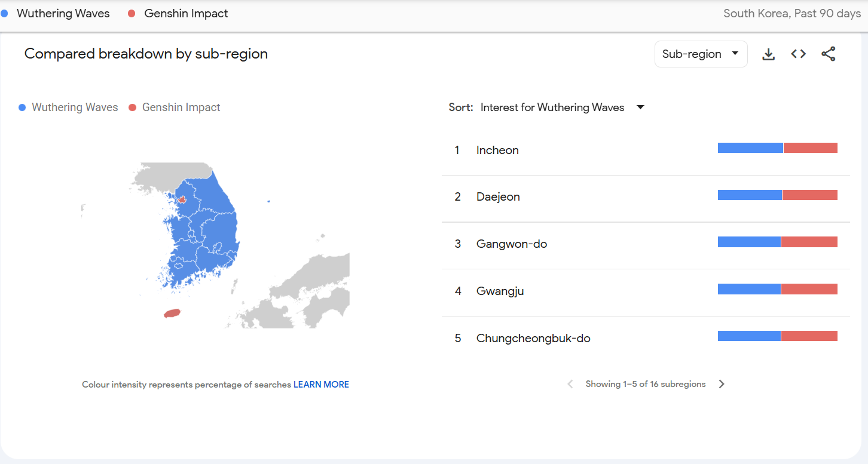
Task: Go to next page of subregions
Action: coord(722,384)
